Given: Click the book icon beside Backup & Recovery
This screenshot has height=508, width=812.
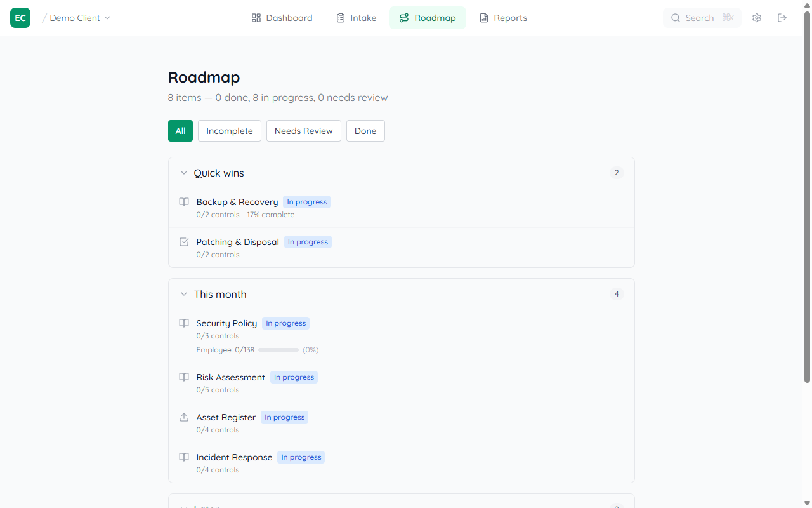Looking at the screenshot, I should pos(184,201).
